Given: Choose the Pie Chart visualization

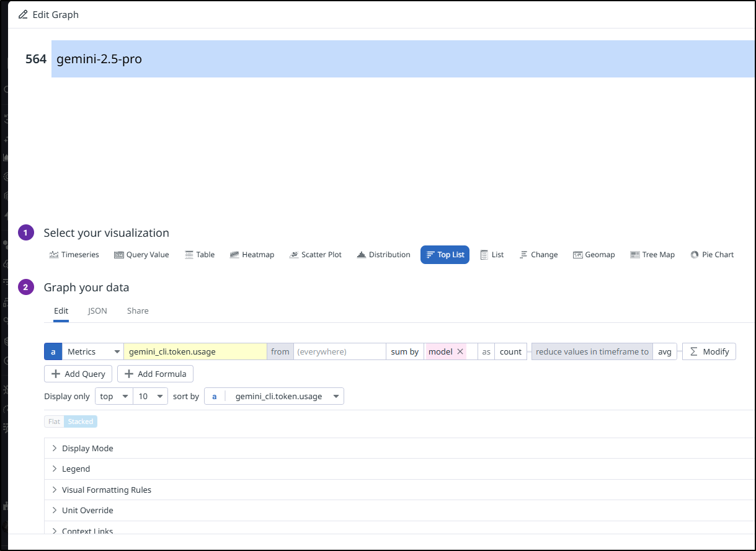Looking at the screenshot, I should [x=712, y=255].
